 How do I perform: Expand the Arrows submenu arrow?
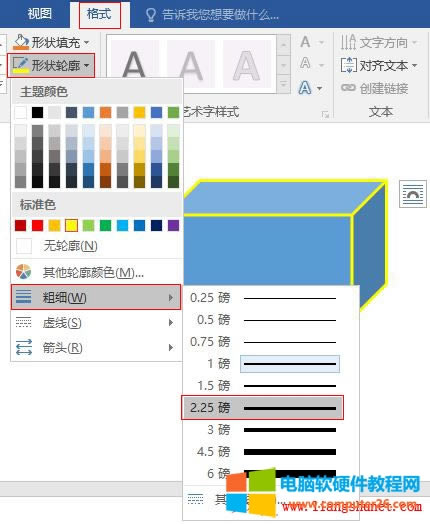pyautogui.click(x=171, y=348)
